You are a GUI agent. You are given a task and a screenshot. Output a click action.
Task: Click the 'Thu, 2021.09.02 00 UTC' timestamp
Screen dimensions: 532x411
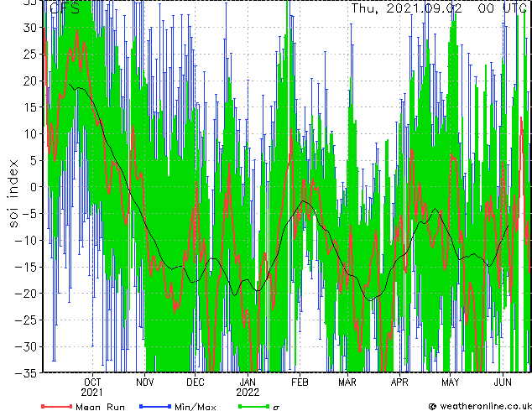pos(439,8)
